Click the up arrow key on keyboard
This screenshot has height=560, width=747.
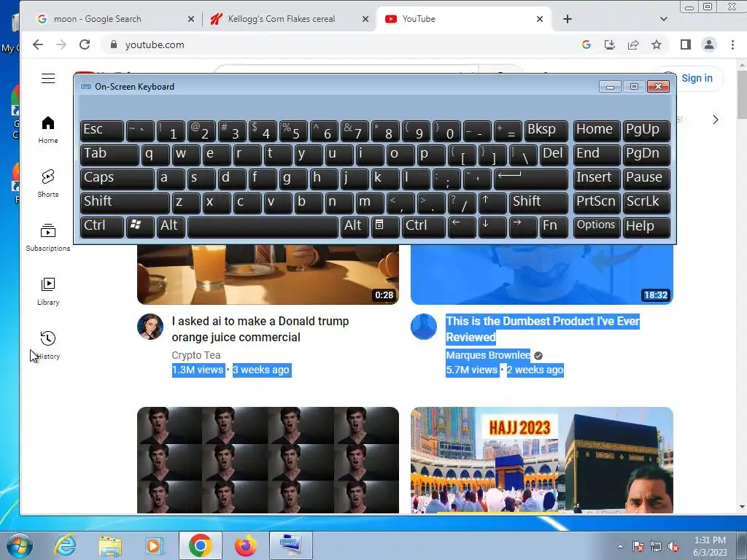pos(492,203)
